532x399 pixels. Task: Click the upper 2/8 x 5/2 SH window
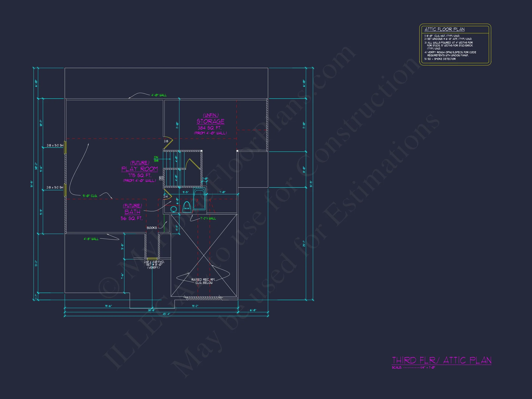coord(65,147)
